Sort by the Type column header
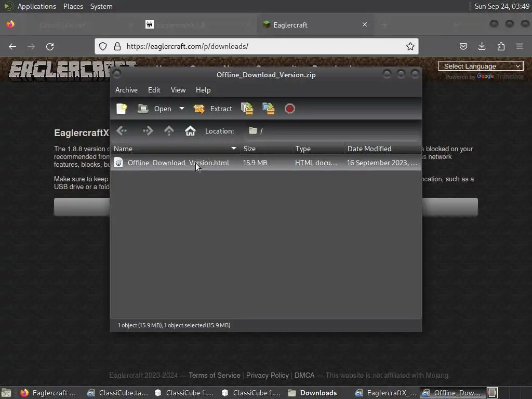 pyautogui.click(x=318, y=149)
